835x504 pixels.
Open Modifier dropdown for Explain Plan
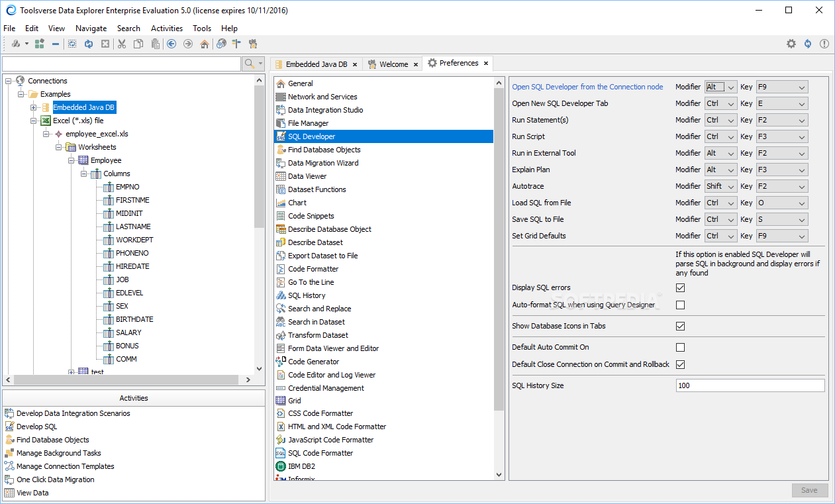[x=720, y=170]
